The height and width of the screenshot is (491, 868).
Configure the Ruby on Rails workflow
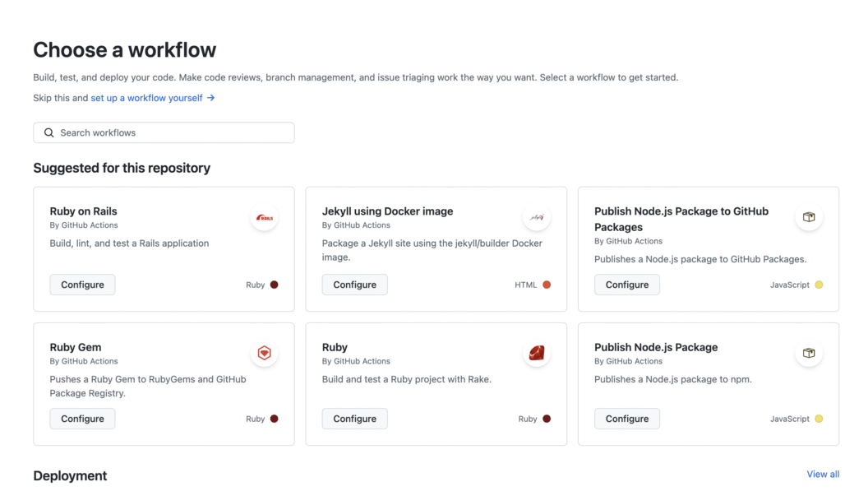point(82,285)
